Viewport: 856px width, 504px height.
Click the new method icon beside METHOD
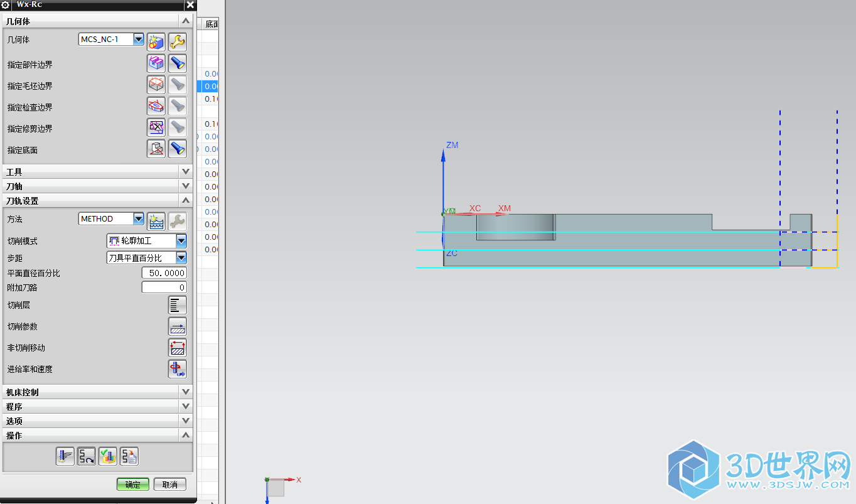click(156, 221)
